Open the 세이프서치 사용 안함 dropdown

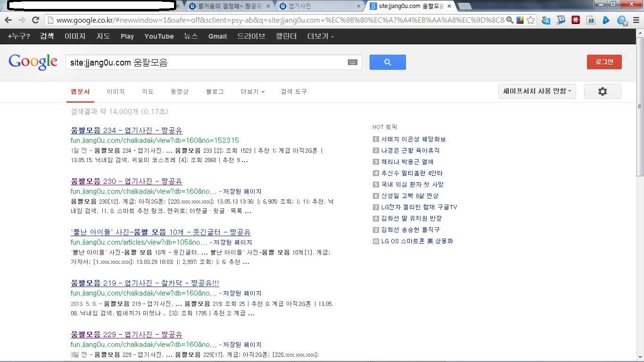pyautogui.click(x=537, y=91)
